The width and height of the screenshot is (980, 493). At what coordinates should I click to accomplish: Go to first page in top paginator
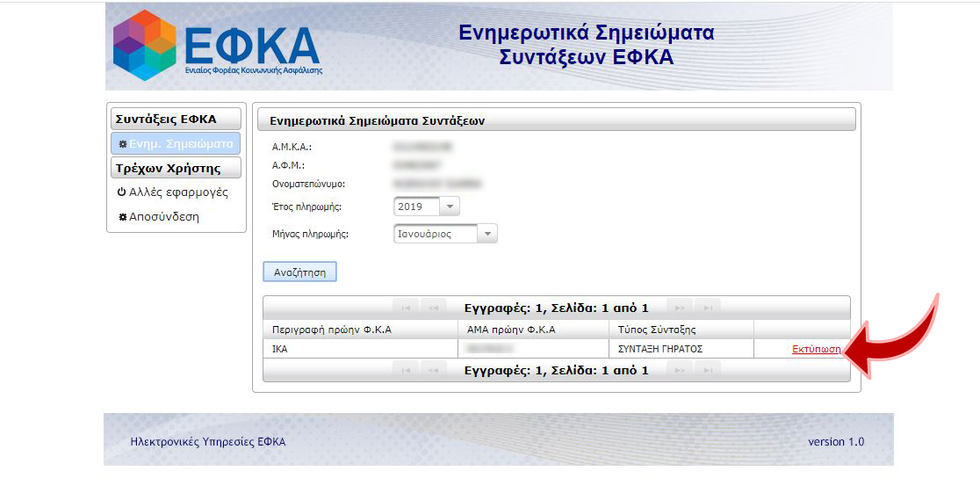pos(406,308)
